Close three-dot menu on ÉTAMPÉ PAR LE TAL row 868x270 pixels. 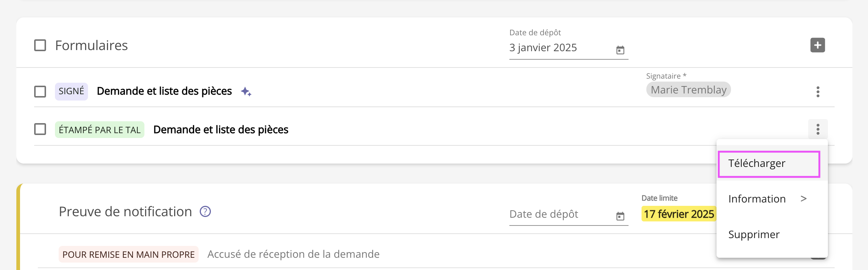click(x=818, y=129)
